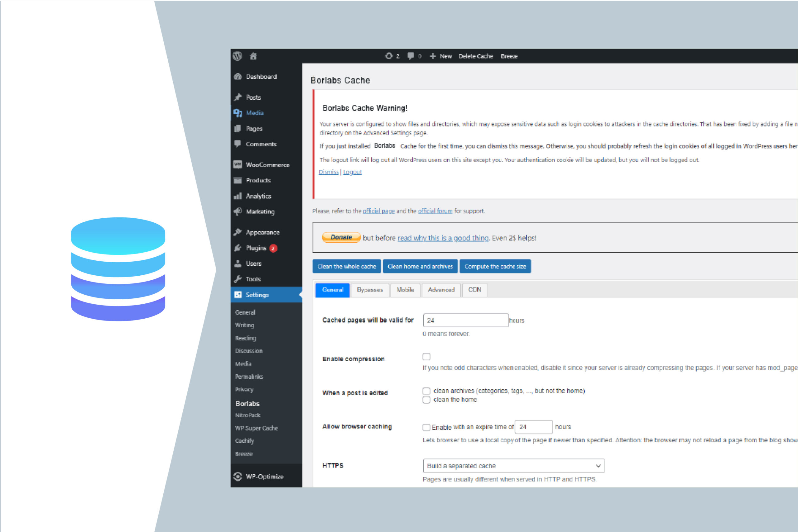
Task: Click the Marketing megaphone icon
Action: pos(238,212)
